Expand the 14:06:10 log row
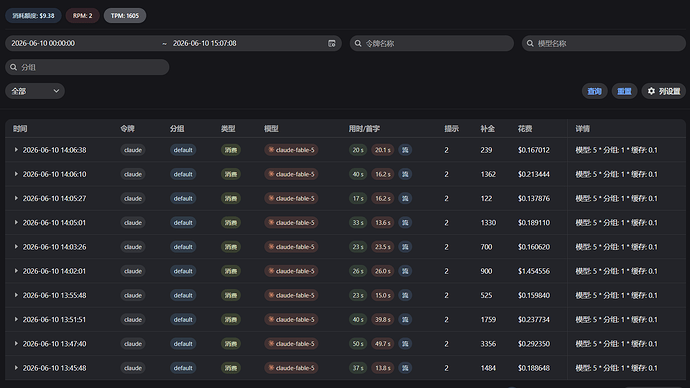 [x=16, y=174]
